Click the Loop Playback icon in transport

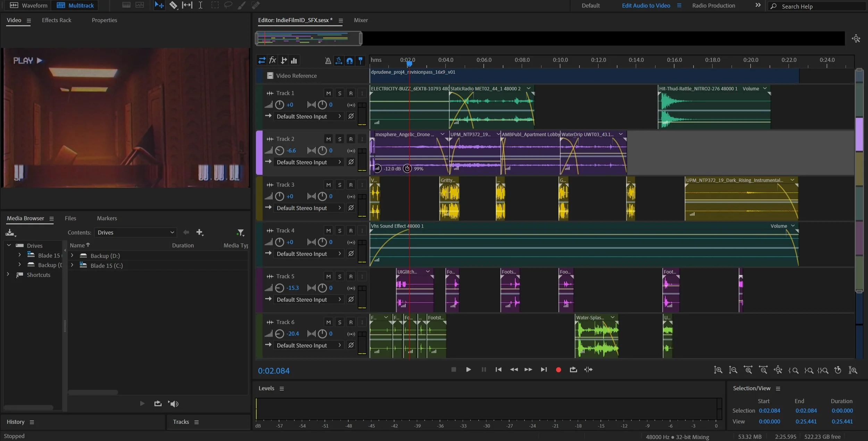point(573,370)
